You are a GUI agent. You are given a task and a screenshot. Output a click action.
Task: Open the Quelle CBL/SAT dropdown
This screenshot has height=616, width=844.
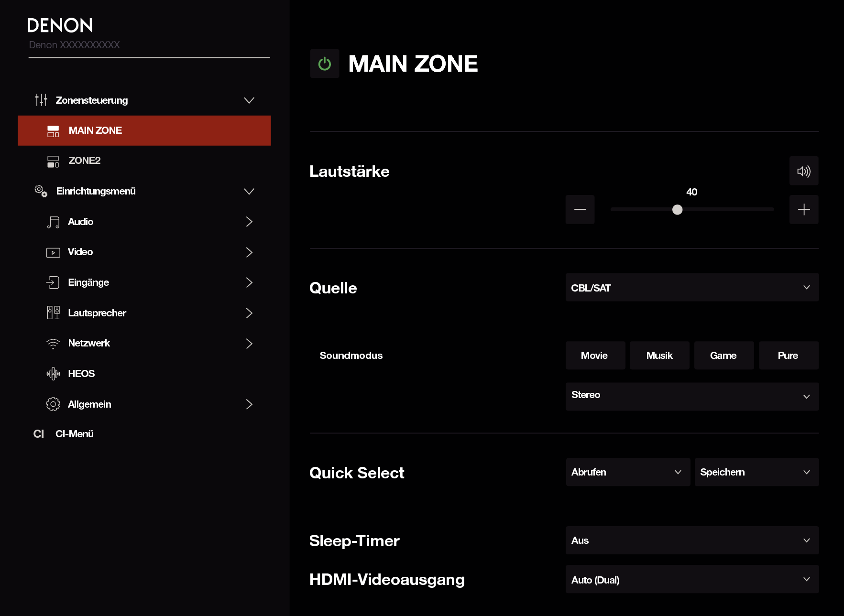point(691,288)
